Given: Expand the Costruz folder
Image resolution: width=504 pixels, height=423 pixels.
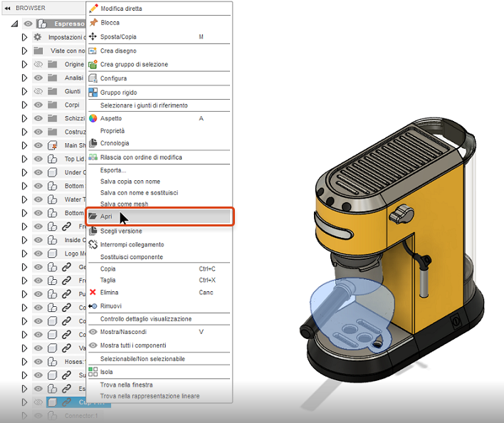Looking at the screenshot, I should 24,132.
